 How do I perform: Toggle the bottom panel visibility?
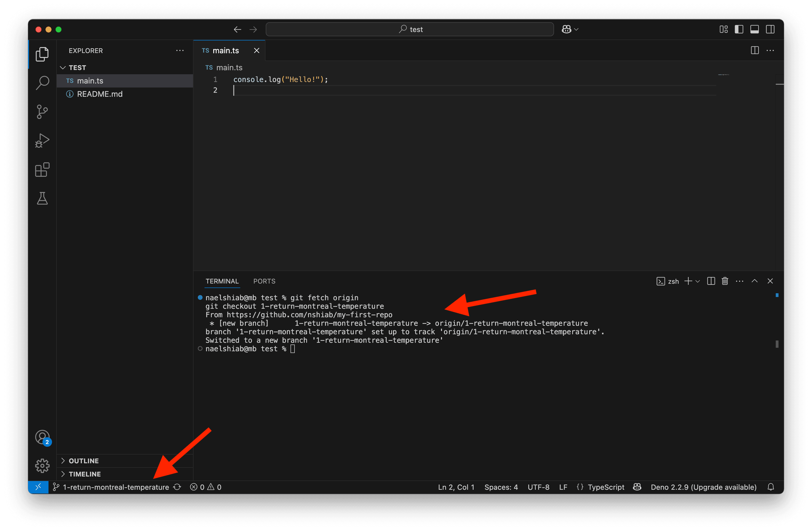click(x=754, y=29)
